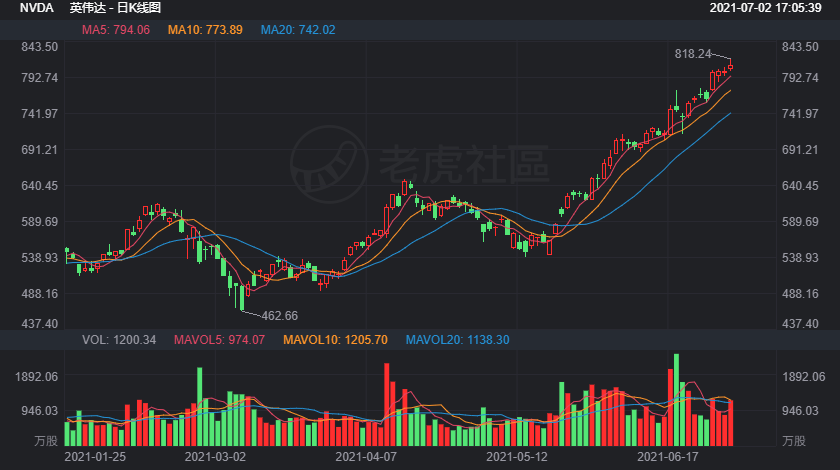
Task: Click the left axis 741.97 price label
Action: pos(40,114)
